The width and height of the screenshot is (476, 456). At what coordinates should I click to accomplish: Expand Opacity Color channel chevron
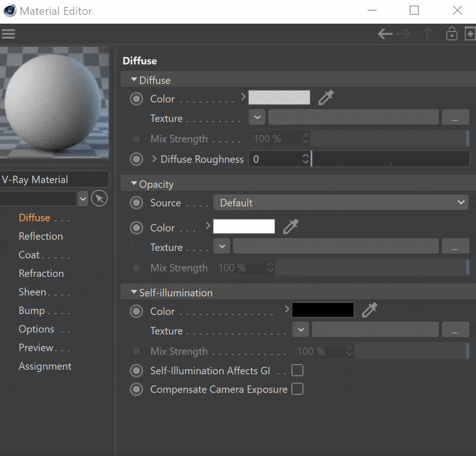(208, 225)
